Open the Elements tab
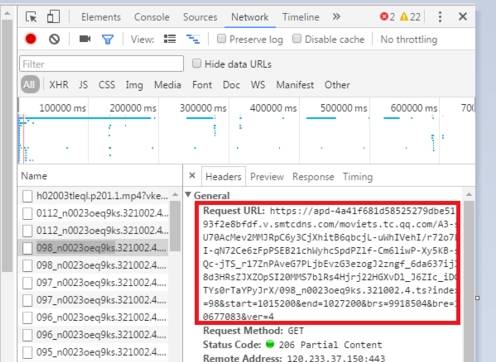This screenshot has height=362, width=496. pos(101,17)
